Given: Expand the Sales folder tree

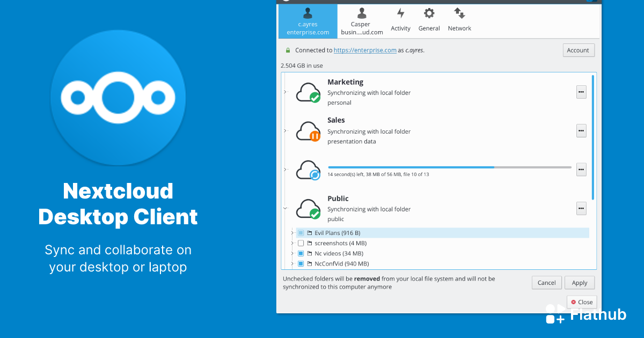Looking at the screenshot, I should [x=285, y=130].
